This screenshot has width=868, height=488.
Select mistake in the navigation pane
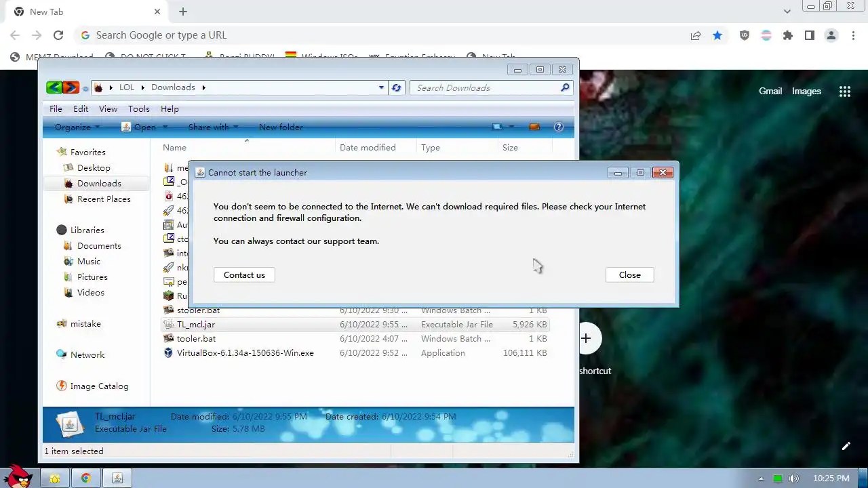pyautogui.click(x=85, y=323)
